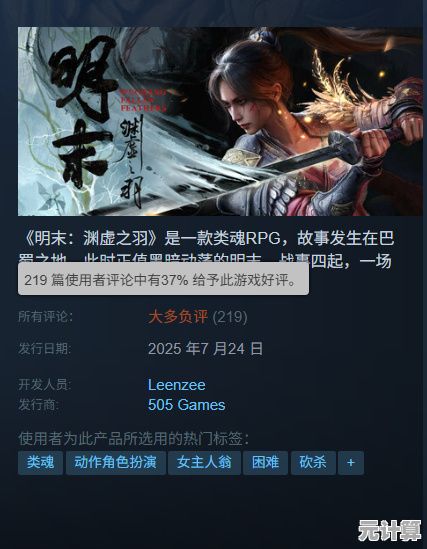Click the 37% review tooltip box
Image resolution: width=427 pixels, height=549 pixels.
[x=163, y=279]
